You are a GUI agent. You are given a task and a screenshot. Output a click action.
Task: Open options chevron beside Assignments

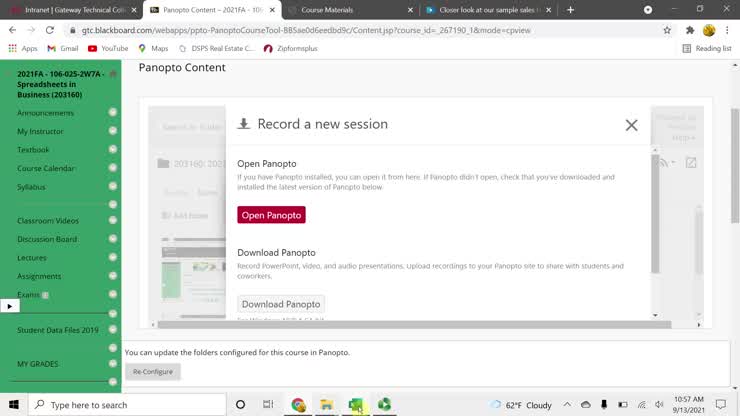click(113, 276)
